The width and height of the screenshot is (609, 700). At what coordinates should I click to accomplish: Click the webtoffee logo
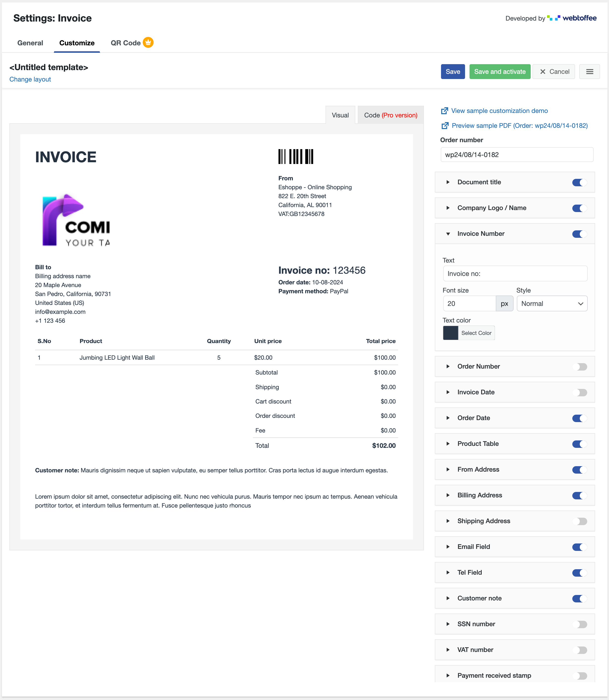click(572, 18)
